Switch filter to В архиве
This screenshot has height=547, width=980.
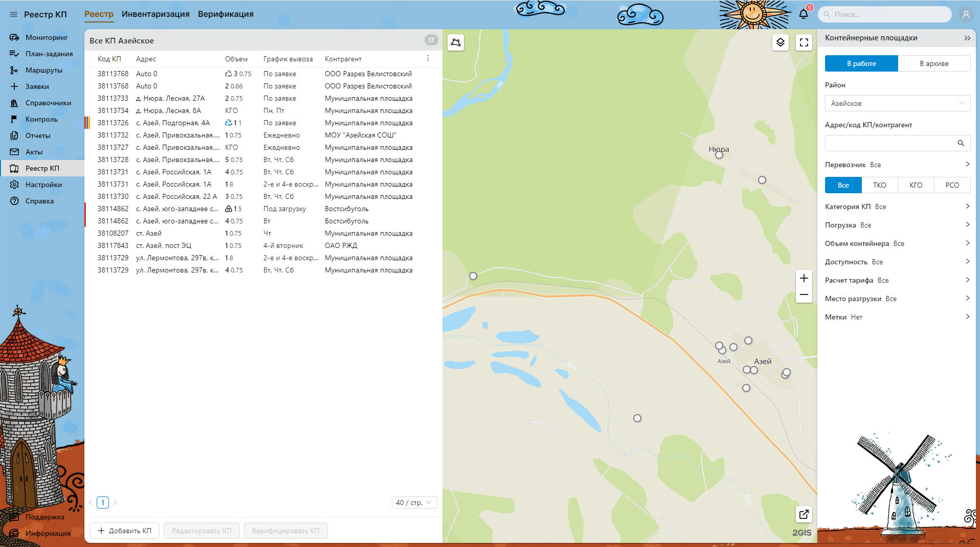[933, 63]
